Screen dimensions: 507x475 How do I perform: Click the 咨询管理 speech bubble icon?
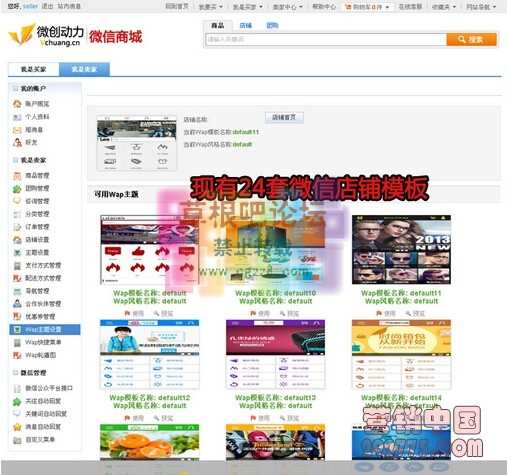coord(17,201)
